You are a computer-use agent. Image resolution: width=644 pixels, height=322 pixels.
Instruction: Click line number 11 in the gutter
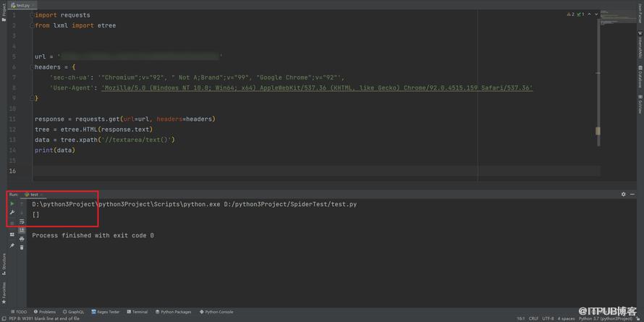[12, 119]
